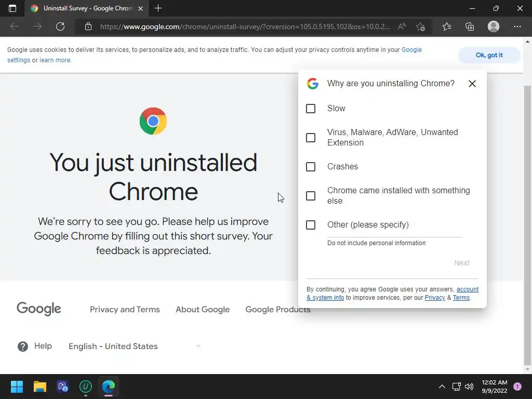Open File Explorer from taskbar
This screenshot has height=399, width=532.
click(x=39, y=387)
